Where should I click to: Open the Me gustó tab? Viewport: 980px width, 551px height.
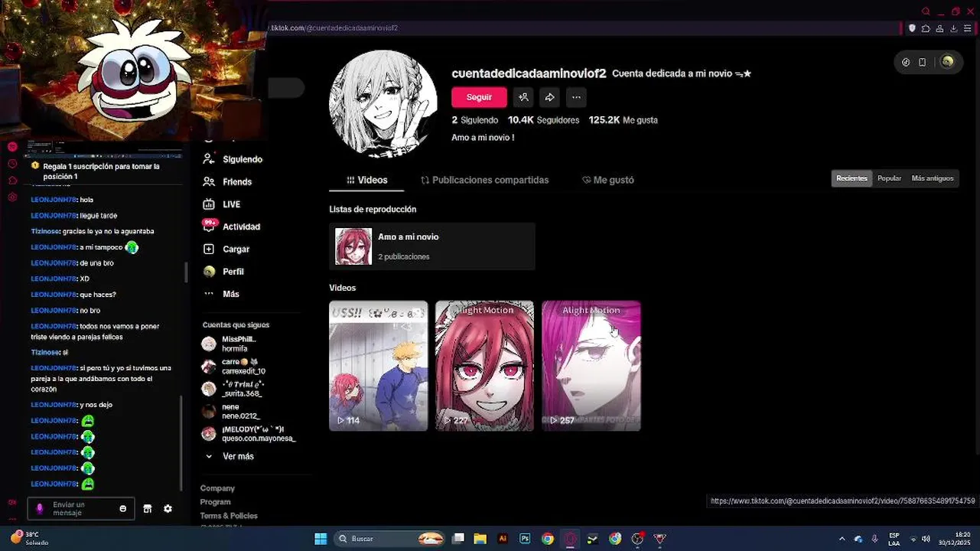608,181
